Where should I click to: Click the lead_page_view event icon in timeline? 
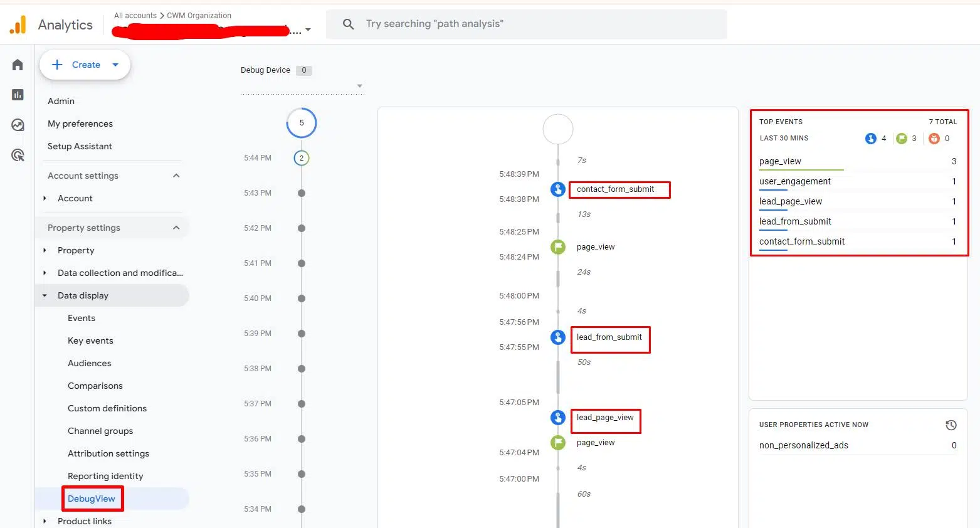click(557, 418)
